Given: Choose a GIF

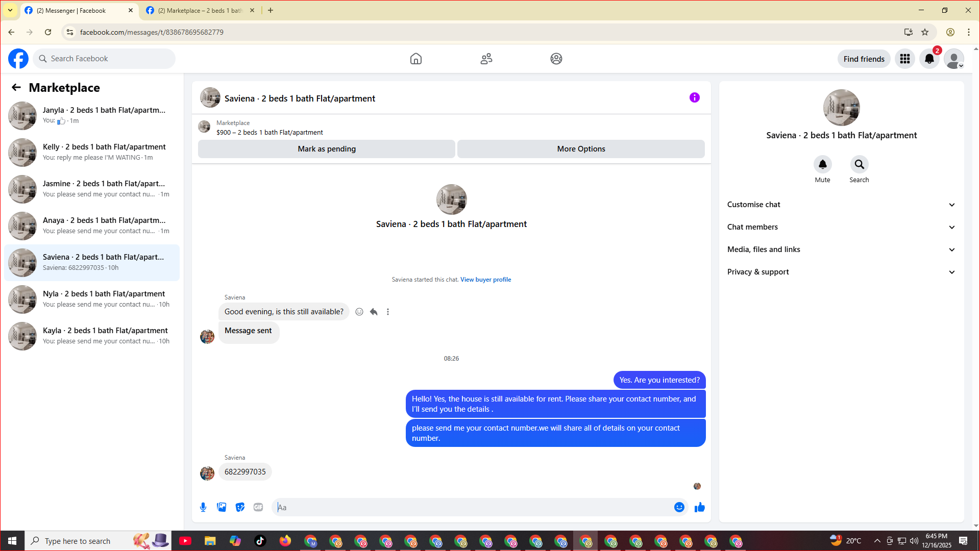Looking at the screenshot, I should tap(258, 507).
